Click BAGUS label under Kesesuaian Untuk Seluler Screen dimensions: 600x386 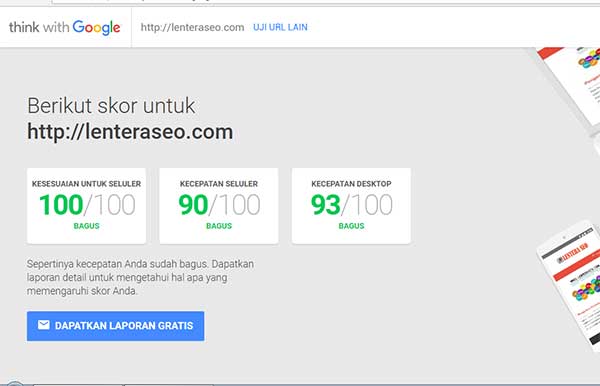pyautogui.click(x=86, y=226)
